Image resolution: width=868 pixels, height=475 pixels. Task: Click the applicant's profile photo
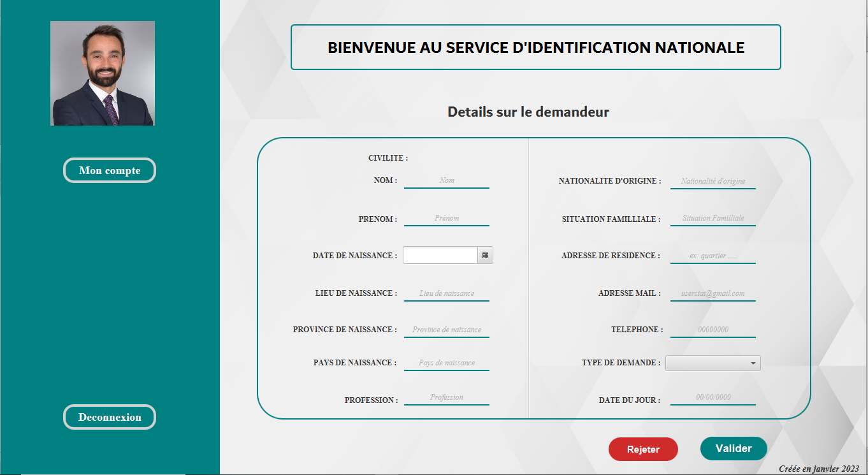click(102, 73)
